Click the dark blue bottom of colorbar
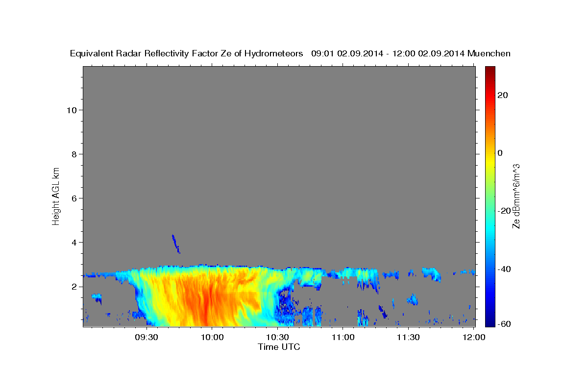The width and height of the screenshot is (588, 392). point(490,322)
